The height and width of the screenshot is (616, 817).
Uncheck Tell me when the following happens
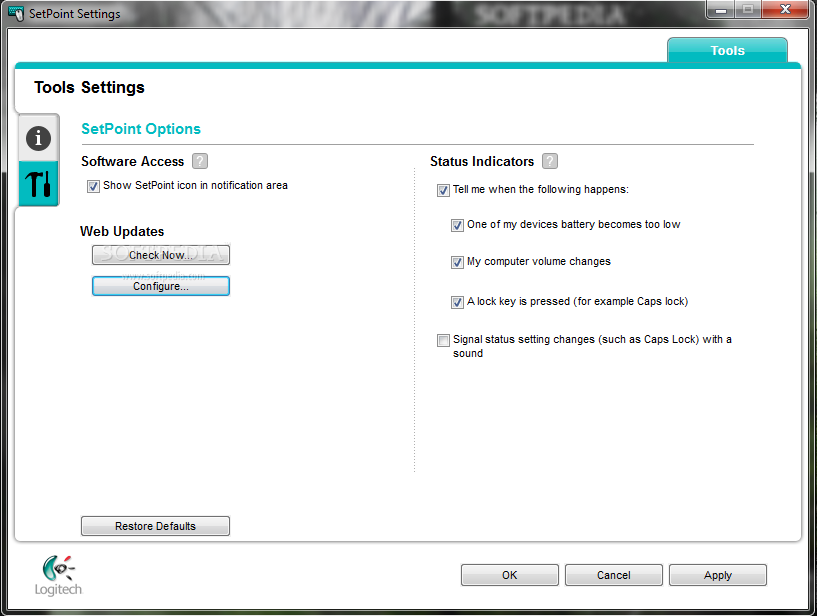pyautogui.click(x=443, y=190)
